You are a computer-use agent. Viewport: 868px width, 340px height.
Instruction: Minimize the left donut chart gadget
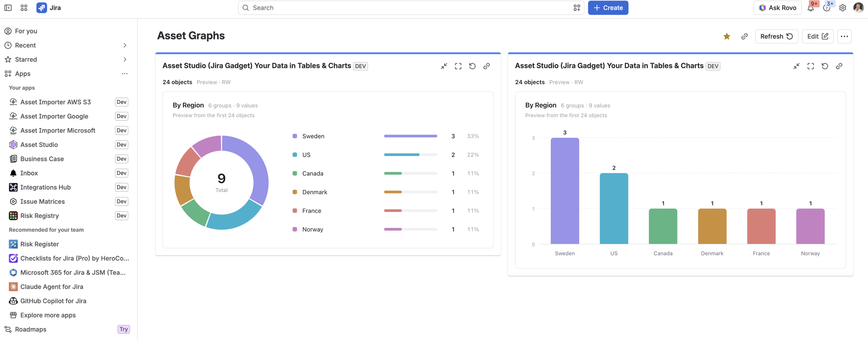pos(444,66)
